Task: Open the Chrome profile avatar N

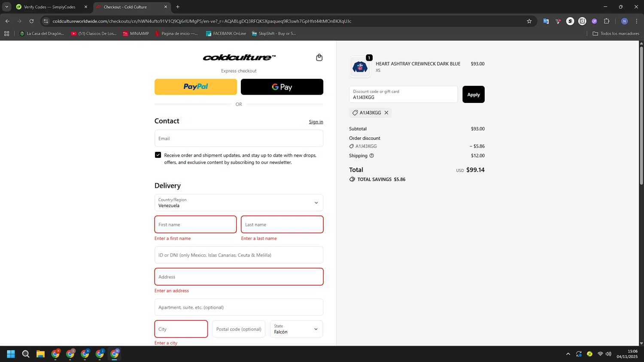Action: (x=625, y=21)
